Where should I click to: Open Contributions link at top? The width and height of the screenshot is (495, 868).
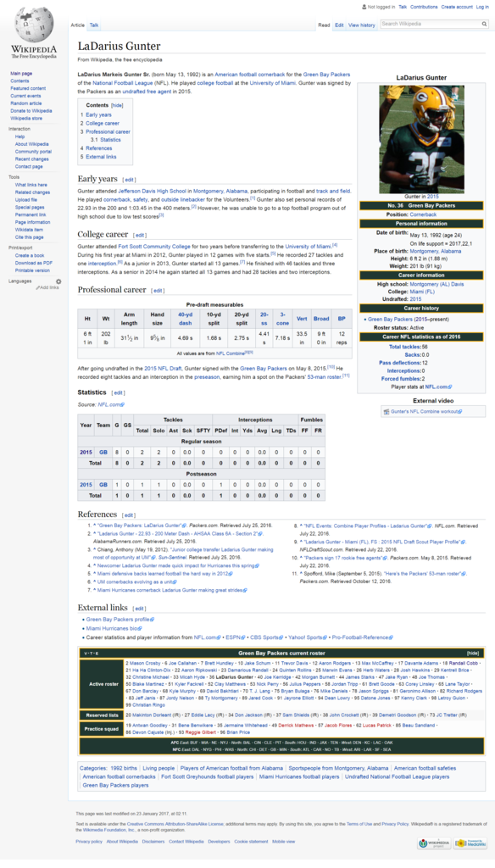click(x=424, y=7)
